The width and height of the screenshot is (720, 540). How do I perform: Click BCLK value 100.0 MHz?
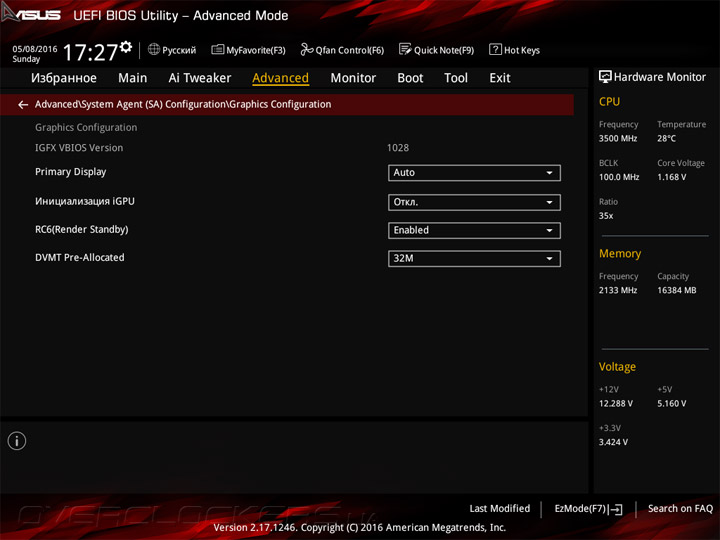[619, 177]
